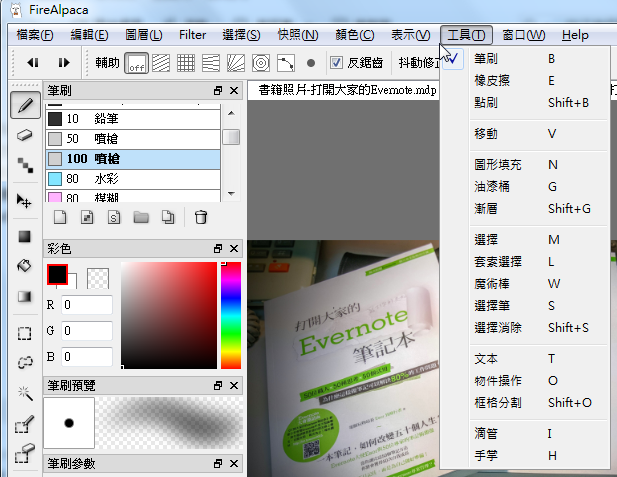The width and height of the screenshot is (617, 477).
Task: Select the move tool icon
Action: click(x=24, y=201)
